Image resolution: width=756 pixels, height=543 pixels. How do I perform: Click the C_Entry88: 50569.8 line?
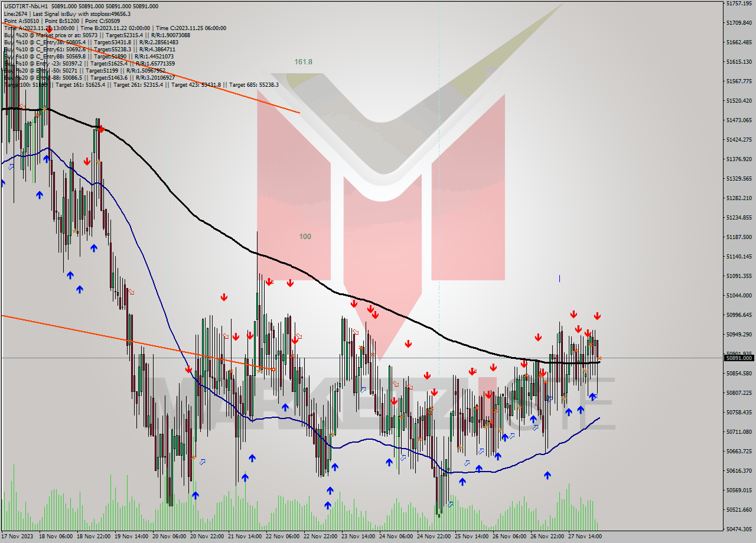click(x=89, y=57)
